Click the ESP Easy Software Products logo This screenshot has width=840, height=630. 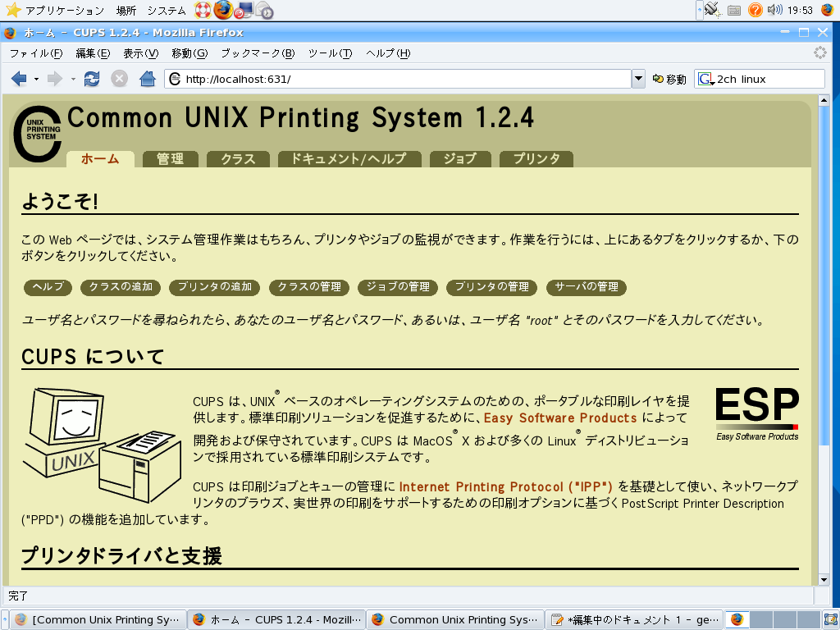tap(757, 413)
